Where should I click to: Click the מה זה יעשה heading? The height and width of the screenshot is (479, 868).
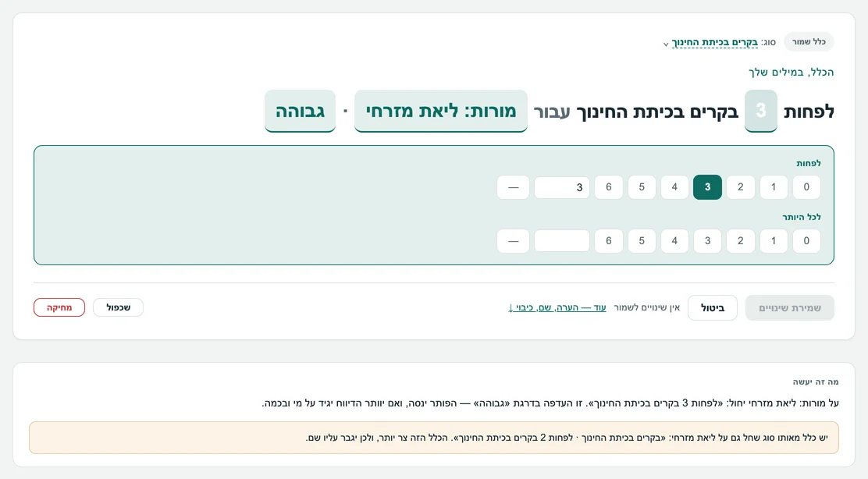tap(816, 381)
